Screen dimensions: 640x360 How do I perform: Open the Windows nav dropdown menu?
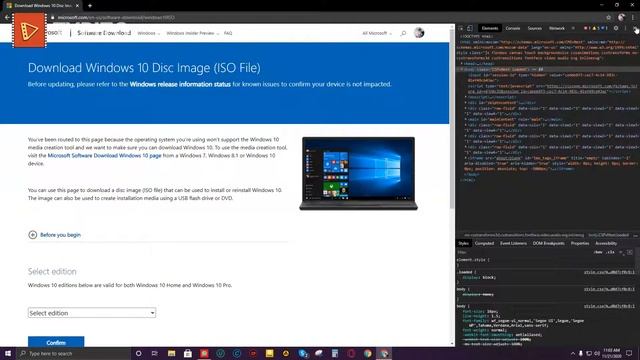click(x=149, y=33)
